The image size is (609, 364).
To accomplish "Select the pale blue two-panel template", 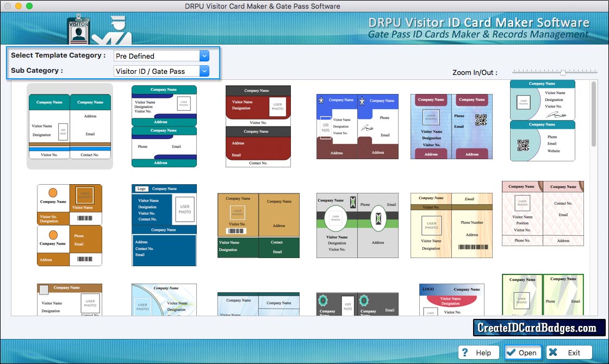I will click(258, 304).
